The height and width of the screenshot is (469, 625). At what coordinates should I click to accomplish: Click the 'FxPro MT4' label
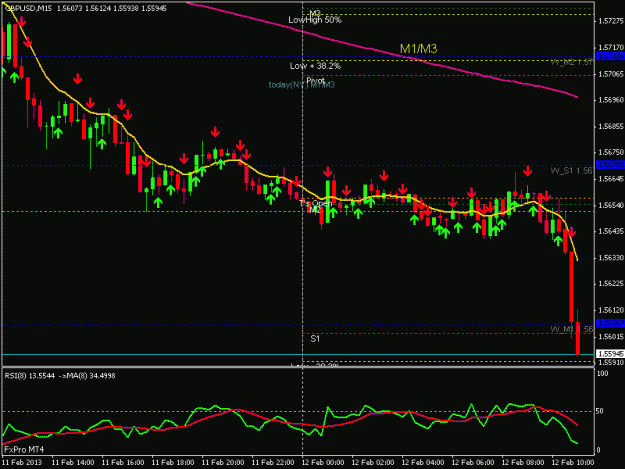(24, 449)
